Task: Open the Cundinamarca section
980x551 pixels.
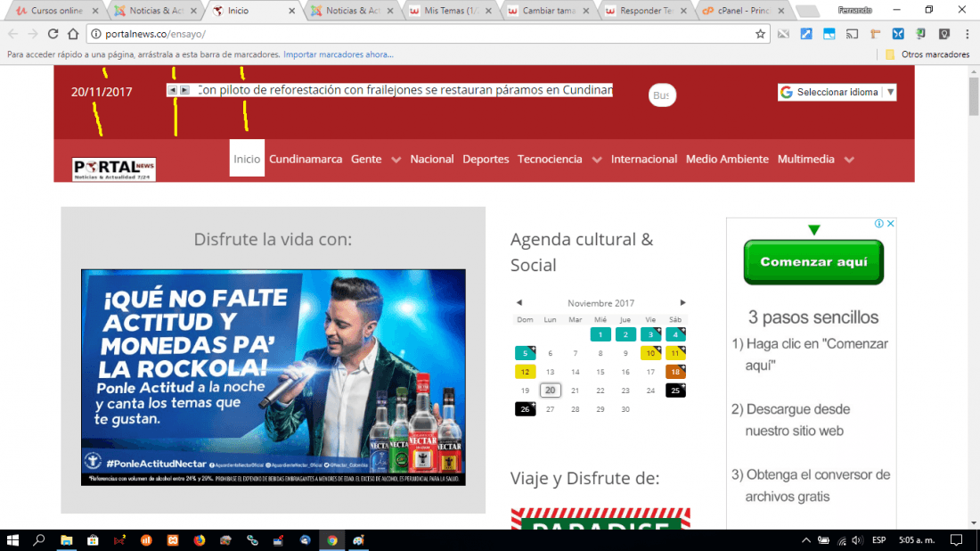Action: [306, 159]
